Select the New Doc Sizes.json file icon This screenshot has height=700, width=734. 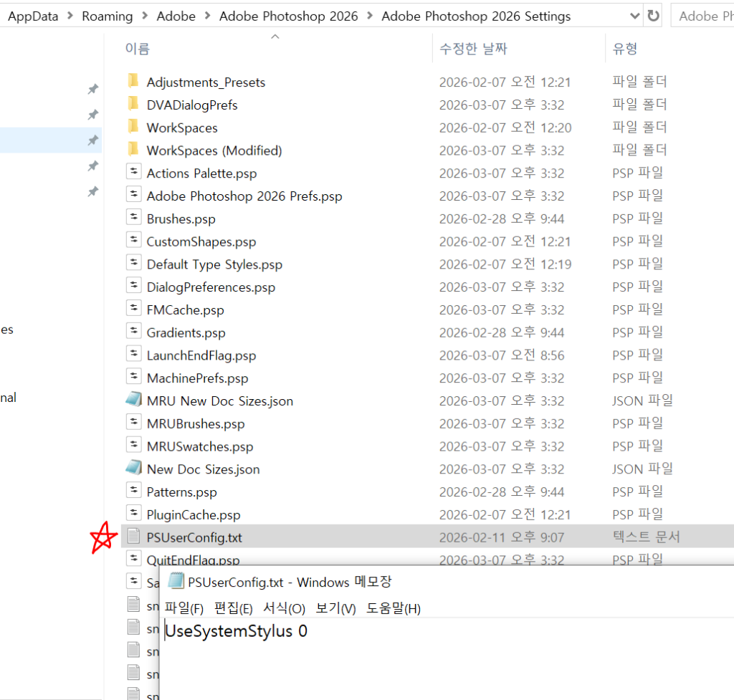[x=134, y=467]
